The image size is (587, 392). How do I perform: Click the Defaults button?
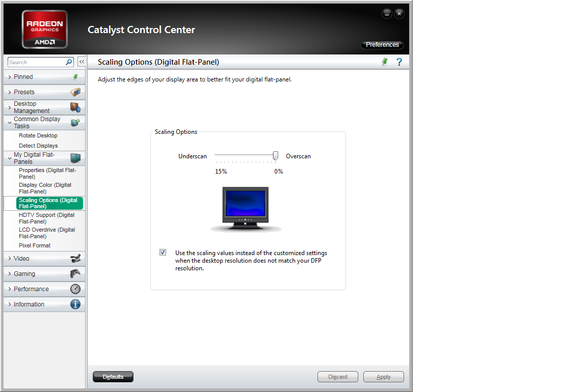point(113,377)
